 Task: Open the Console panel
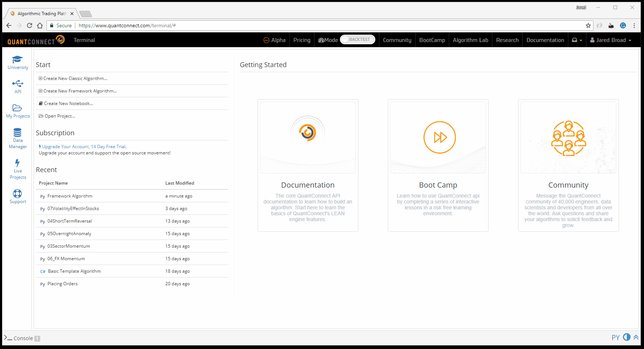pos(22,338)
